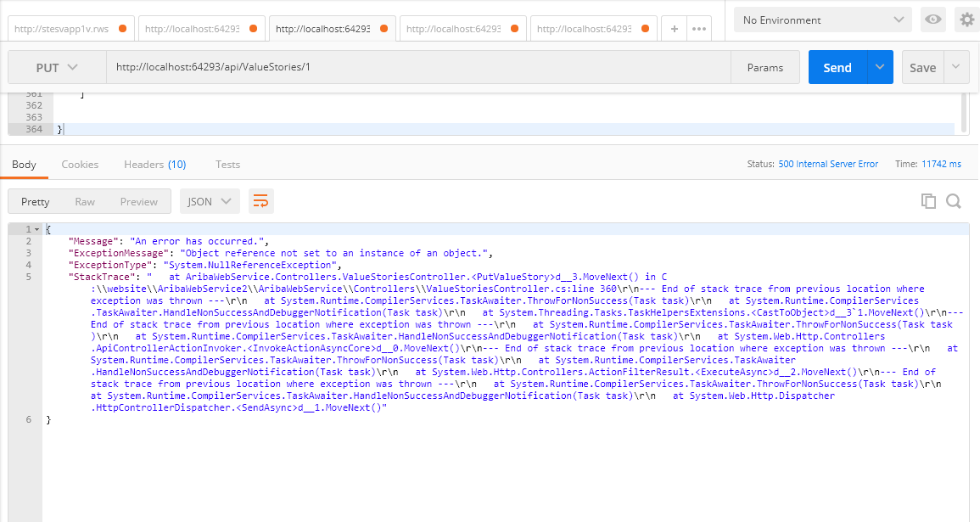The width and height of the screenshot is (980, 522).
Task: Collapse the JSON object fold arrow on line 1
Action: point(36,229)
